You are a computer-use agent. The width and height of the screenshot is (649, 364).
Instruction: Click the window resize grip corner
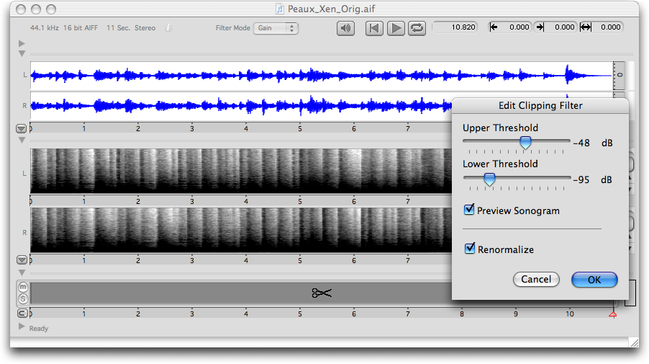coord(634,342)
